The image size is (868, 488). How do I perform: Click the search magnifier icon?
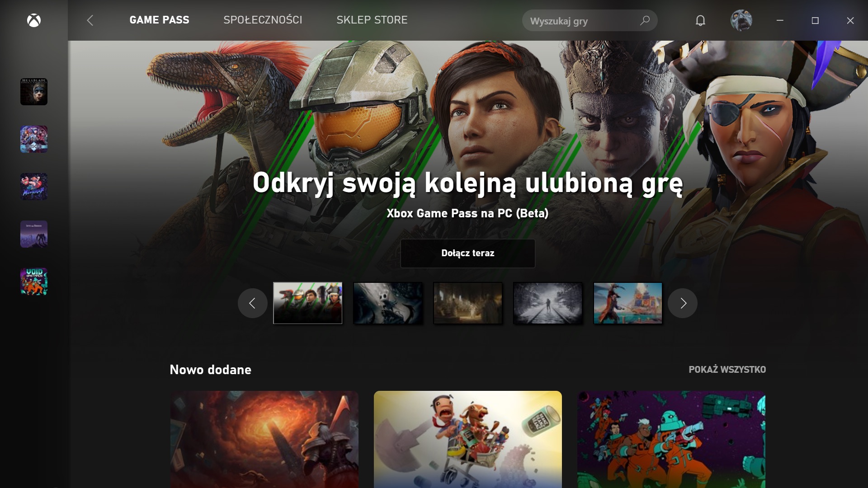(x=645, y=20)
